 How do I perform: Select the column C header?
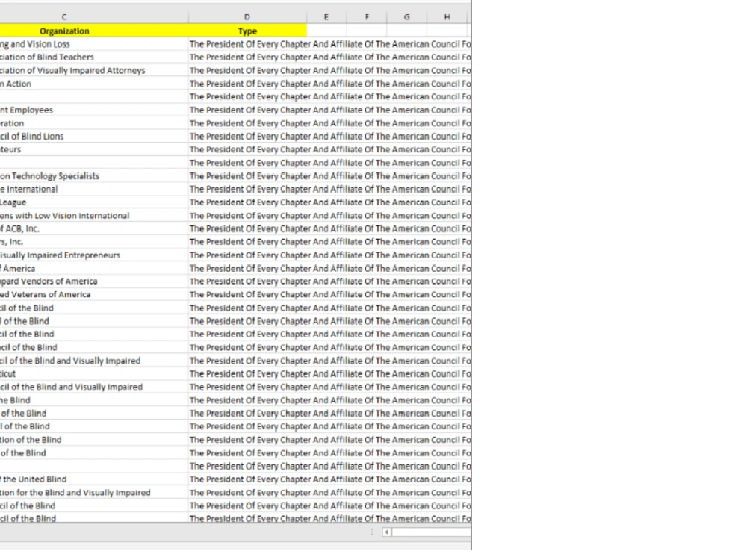tap(64, 16)
